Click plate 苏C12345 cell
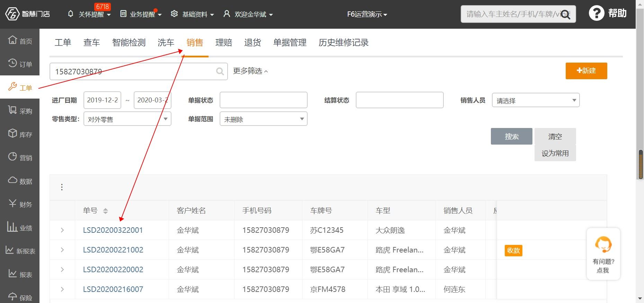This screenshot has width=644, height=303. [x=327, y=230]
